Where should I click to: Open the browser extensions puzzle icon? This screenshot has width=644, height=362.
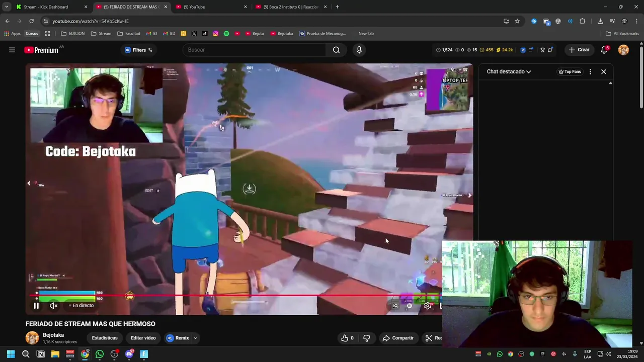[582, 21]
